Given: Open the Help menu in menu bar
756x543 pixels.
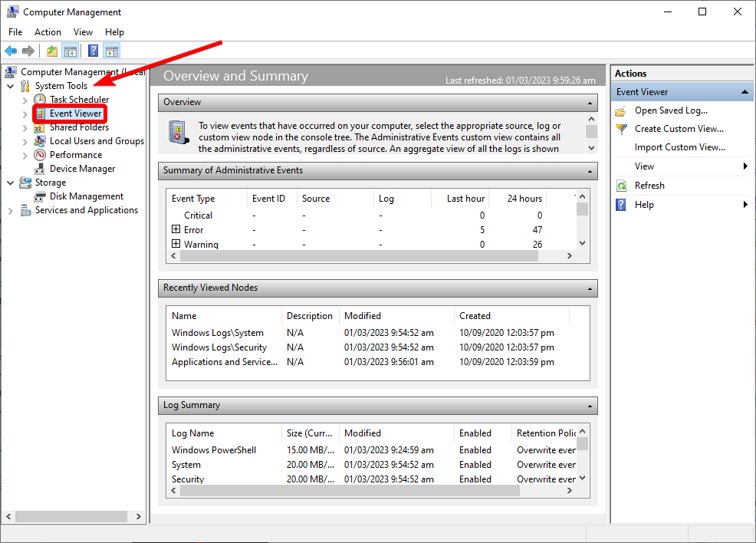Looking at the screenshot, I should 114,31.
